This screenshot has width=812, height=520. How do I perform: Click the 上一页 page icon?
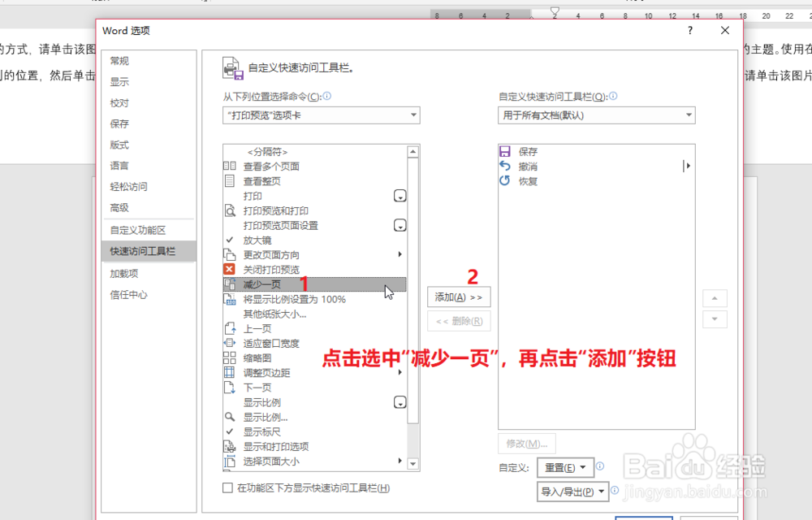pyautogui.click(x=230, y=328)
